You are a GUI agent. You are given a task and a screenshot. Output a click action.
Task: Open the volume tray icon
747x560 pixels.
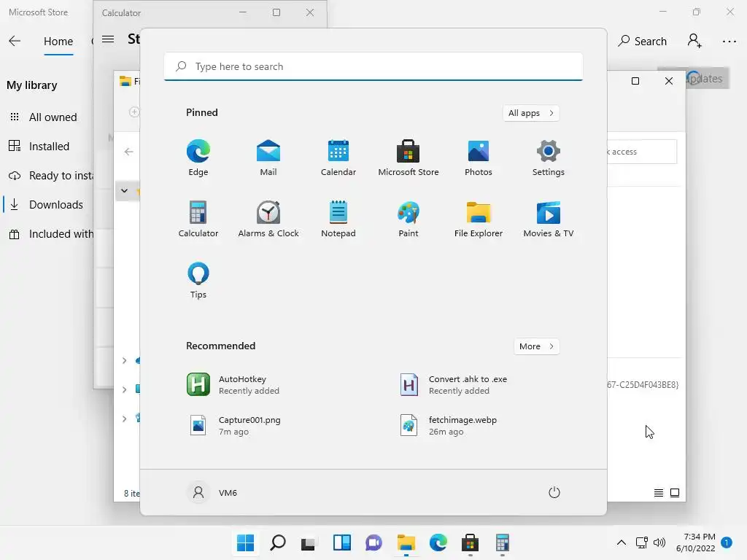(x=659, y=542)
